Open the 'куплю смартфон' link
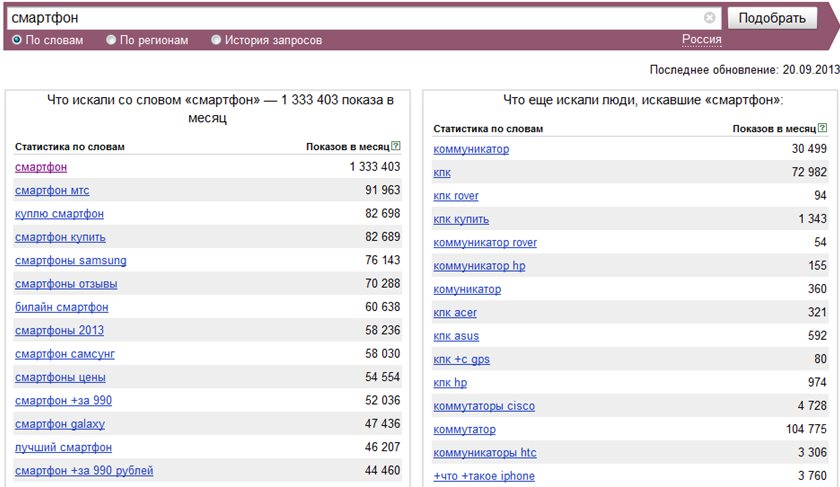 pyautogui.click(x=59, y=214)
